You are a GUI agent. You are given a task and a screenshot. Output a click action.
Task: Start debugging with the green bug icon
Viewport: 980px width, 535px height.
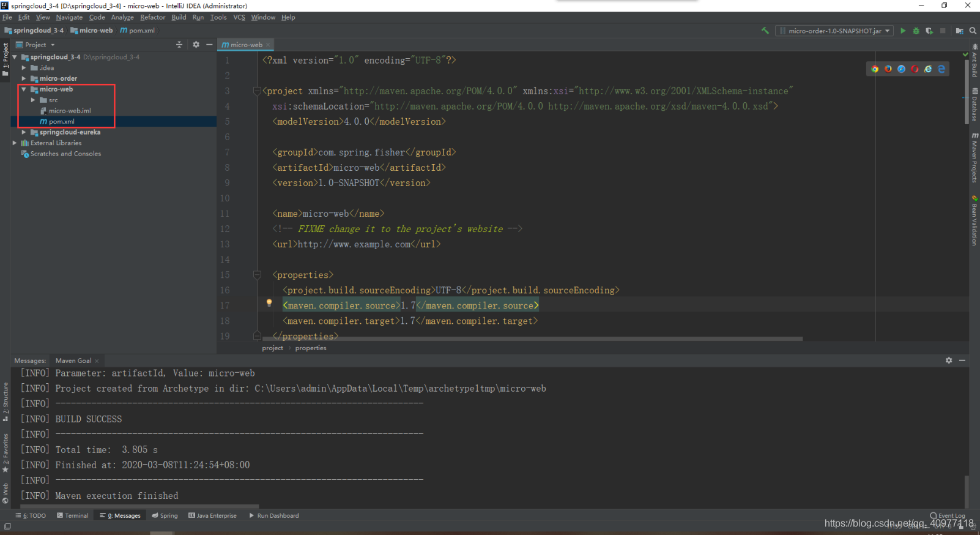coord(916,31)
